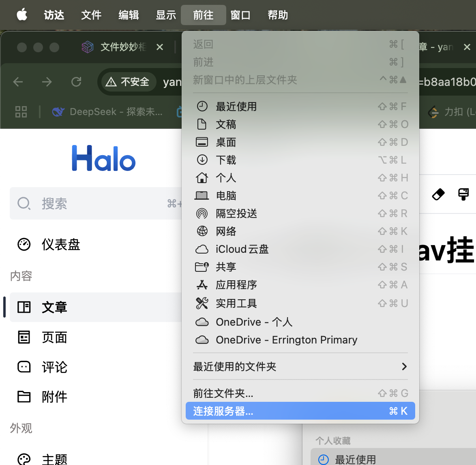Click the eraser icon in editor toolbar

coord(438,194)
